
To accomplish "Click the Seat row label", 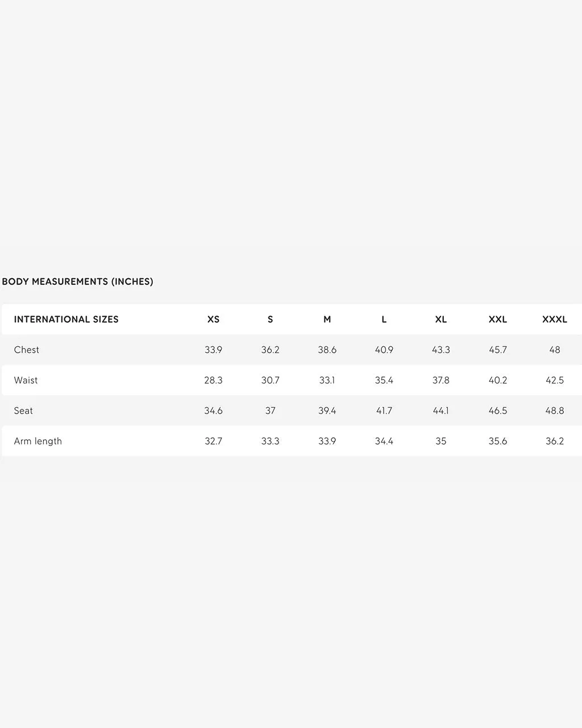I will coord(23,411).
